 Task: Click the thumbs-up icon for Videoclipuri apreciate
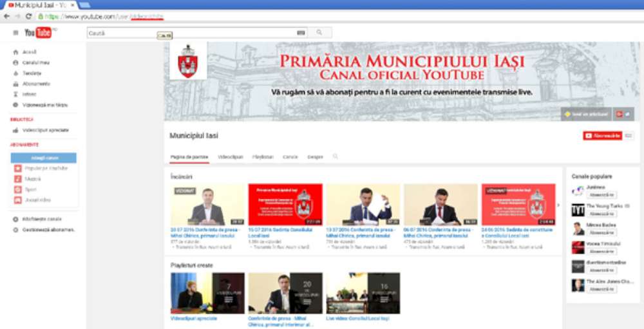[x=15, y=130]
